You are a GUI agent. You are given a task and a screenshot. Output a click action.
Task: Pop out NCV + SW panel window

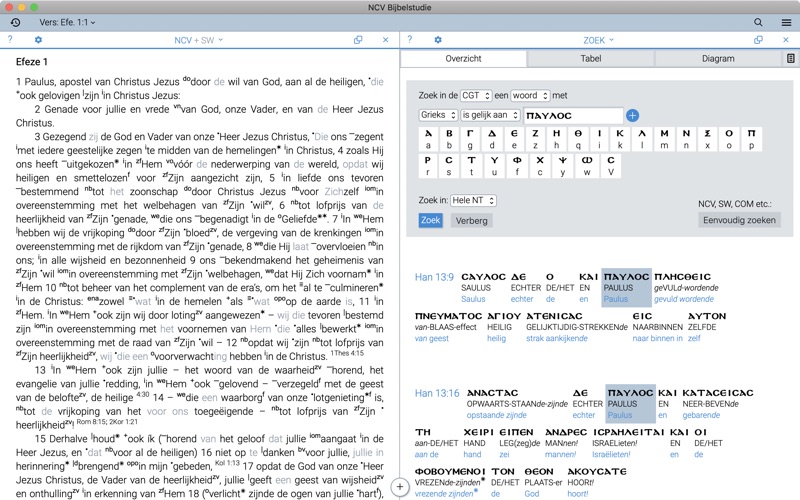[358, 40]
